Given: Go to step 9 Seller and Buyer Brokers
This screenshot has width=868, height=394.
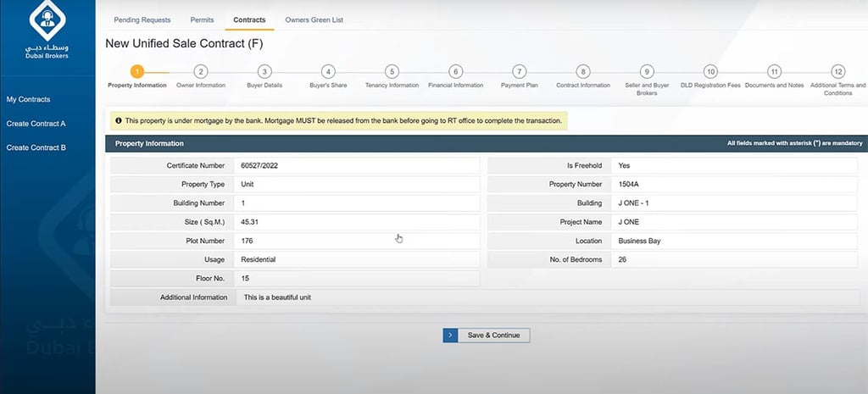Looking at the screenshot, I should pyautogui.click(x=647, y=72).
